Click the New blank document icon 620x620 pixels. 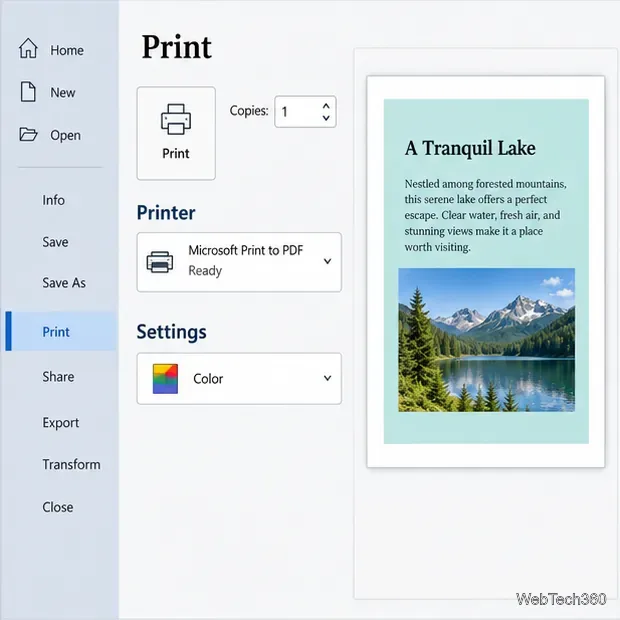point(28,92)
